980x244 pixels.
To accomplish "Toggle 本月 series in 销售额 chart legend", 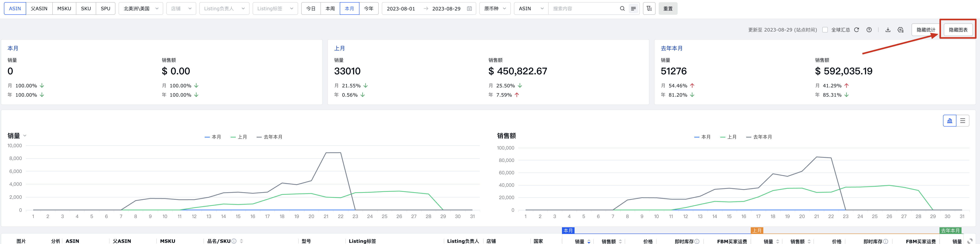I will 702,137.
